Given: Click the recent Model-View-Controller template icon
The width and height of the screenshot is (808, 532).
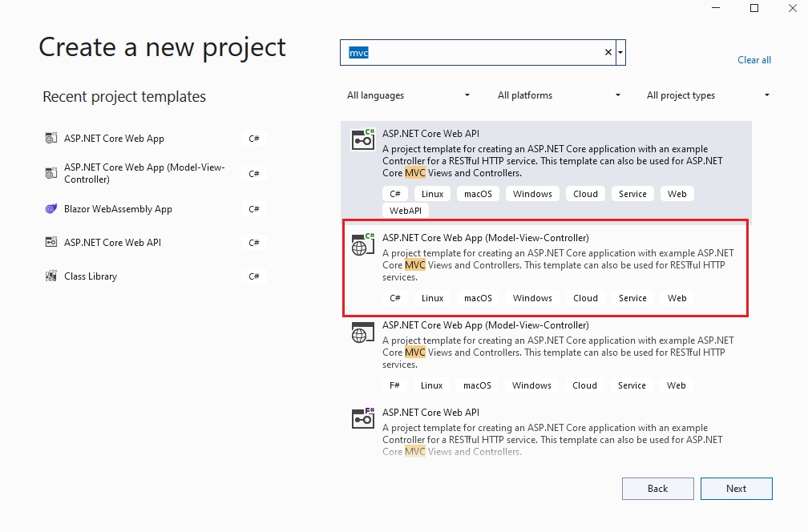Looking at the screenshot, I should point(50,173).
